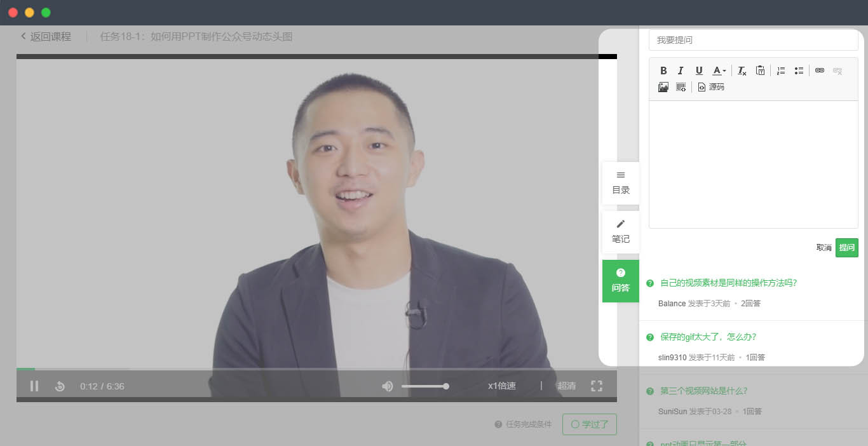Click 取消 to cancel the question

tap(824, 248)
